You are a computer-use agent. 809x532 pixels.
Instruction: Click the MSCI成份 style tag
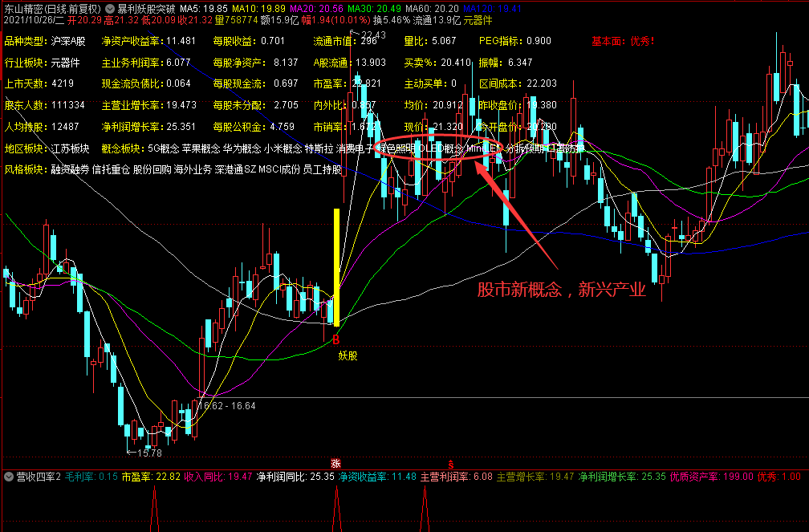point(279,169)
